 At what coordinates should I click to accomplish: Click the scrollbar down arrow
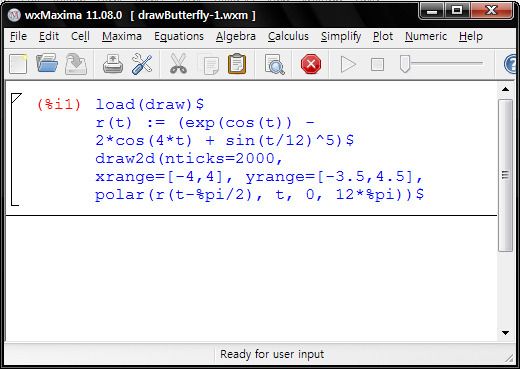(505, 333)
